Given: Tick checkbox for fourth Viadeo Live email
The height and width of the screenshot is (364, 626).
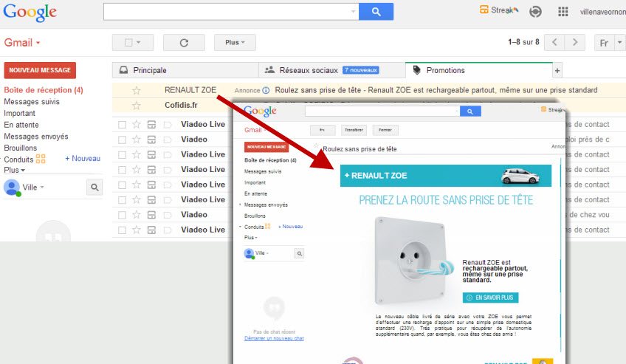Looking at the screenshot, I should point(122,185).
